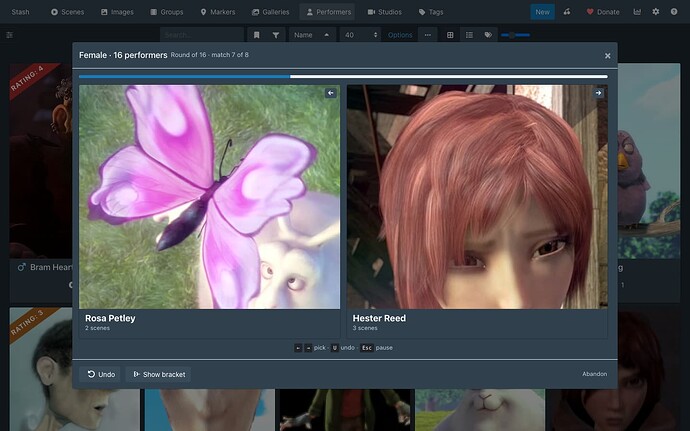Click the tournament progress bar
This screenshot has height=431, width=690.
coord(343,77)
